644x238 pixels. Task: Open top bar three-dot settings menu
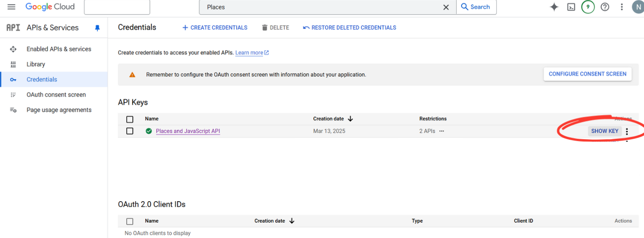(x=622, y=7)
